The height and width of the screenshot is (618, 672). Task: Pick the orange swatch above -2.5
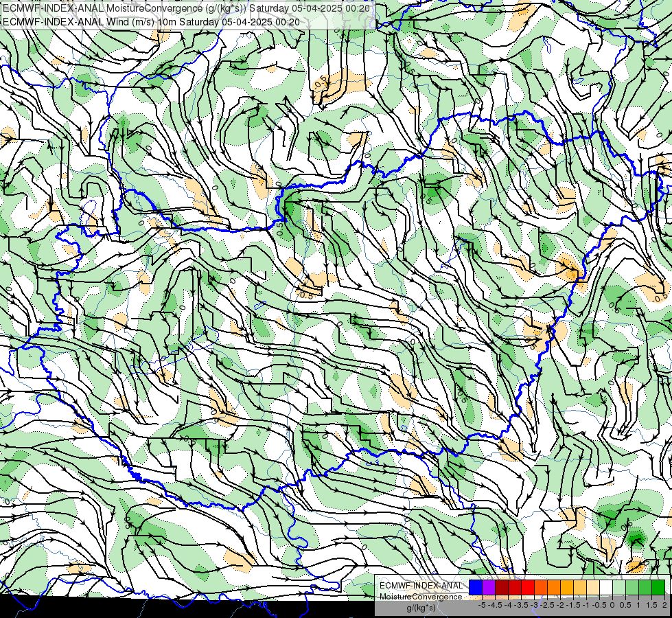click(x=554, y=587)
